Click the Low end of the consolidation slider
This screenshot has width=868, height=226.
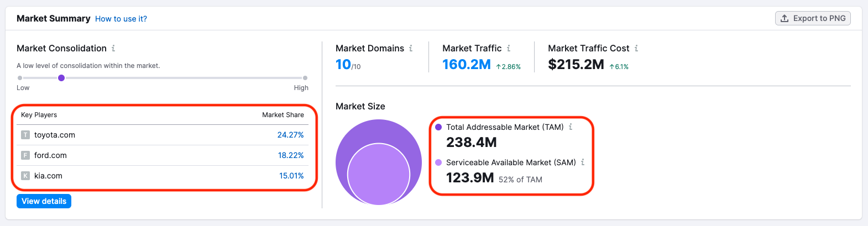20,78
